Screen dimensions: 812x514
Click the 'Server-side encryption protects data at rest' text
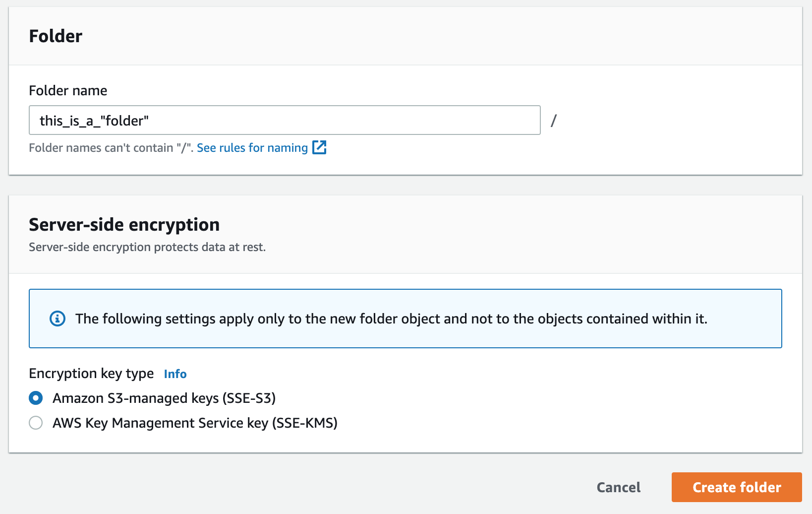[147, 247]
